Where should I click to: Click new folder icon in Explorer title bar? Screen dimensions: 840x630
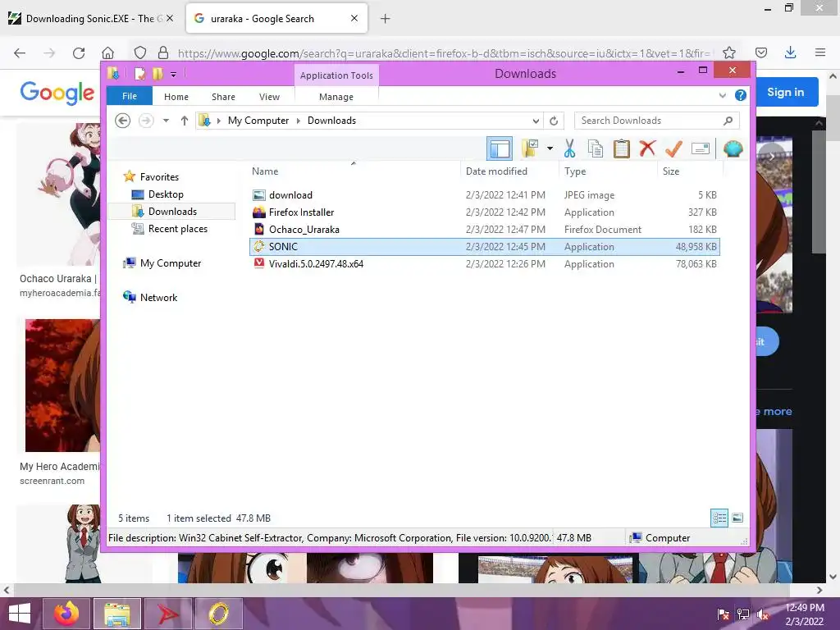click(x=157, y=74)
